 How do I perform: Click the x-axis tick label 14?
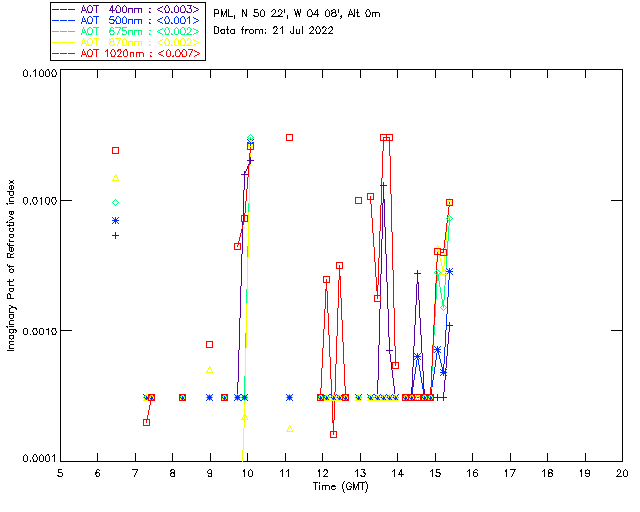(x=398, y=473)
